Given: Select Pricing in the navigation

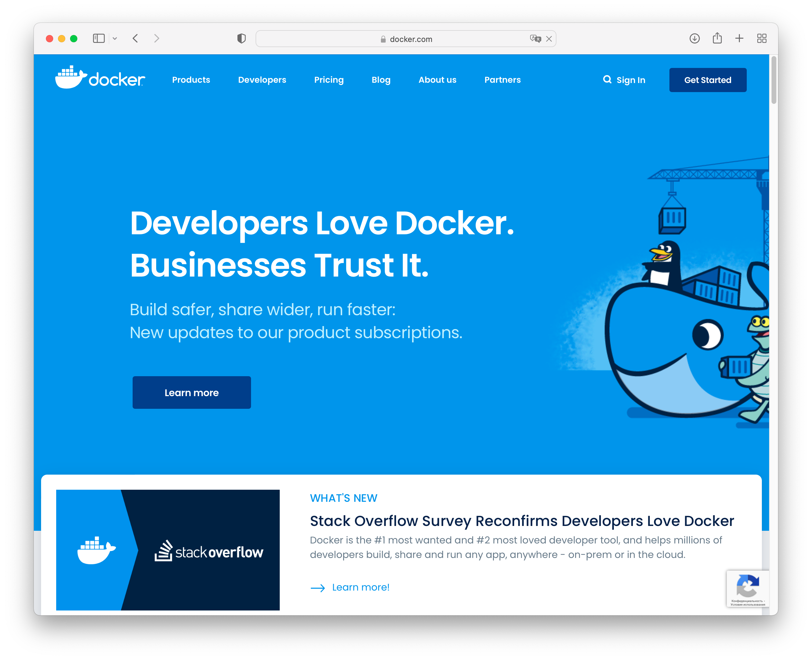Looking at the screenshot, I should (329, 80).
